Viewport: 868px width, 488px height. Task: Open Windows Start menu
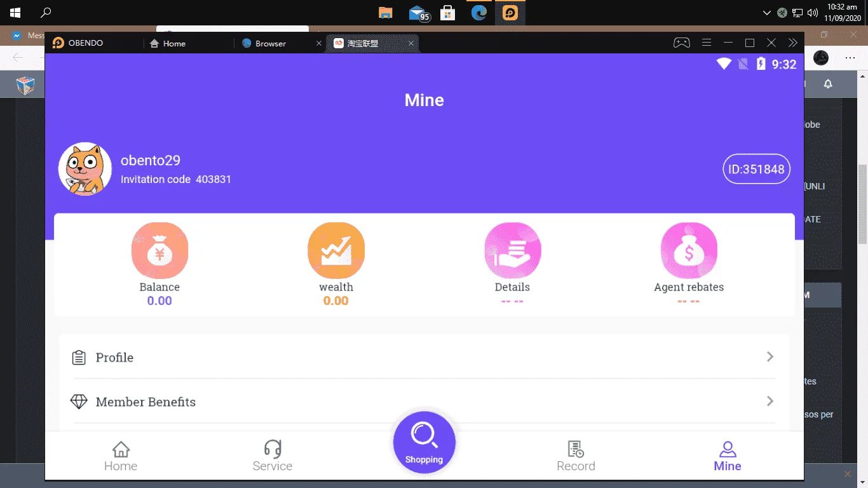coord(15,13)
